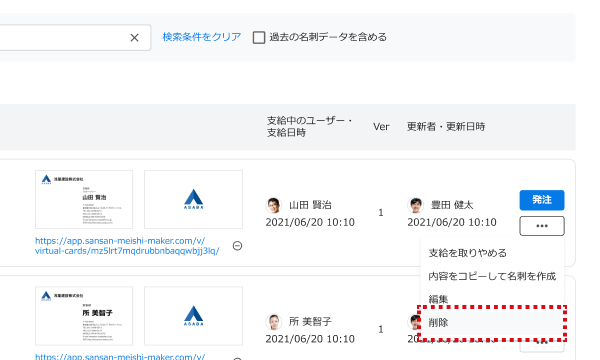Open 山田 賢治 card front thumbnail
The height and width of the screenshot is (360, 600).
click(84, 199)
